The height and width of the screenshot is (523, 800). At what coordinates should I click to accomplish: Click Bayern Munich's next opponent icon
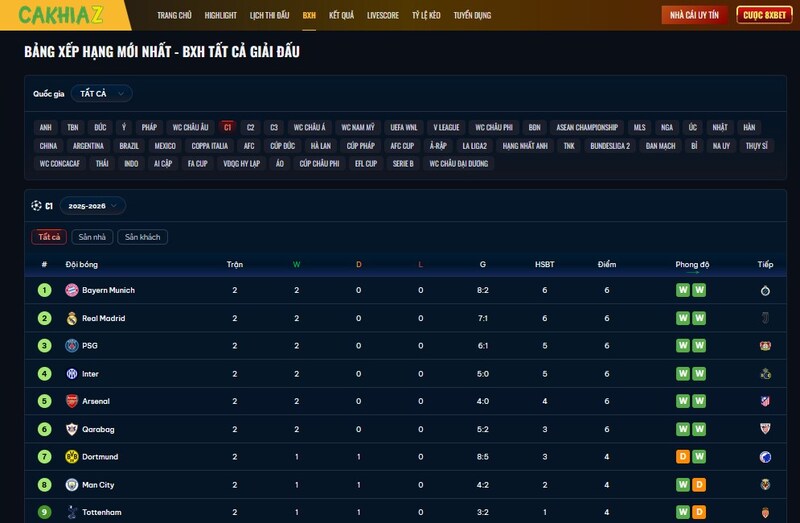click(x=765, y=290)
